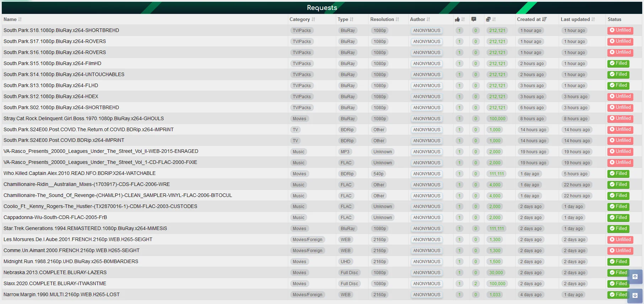Click the sort arrows beside the coins icon
644x304 pixels.
pos(494,20)
